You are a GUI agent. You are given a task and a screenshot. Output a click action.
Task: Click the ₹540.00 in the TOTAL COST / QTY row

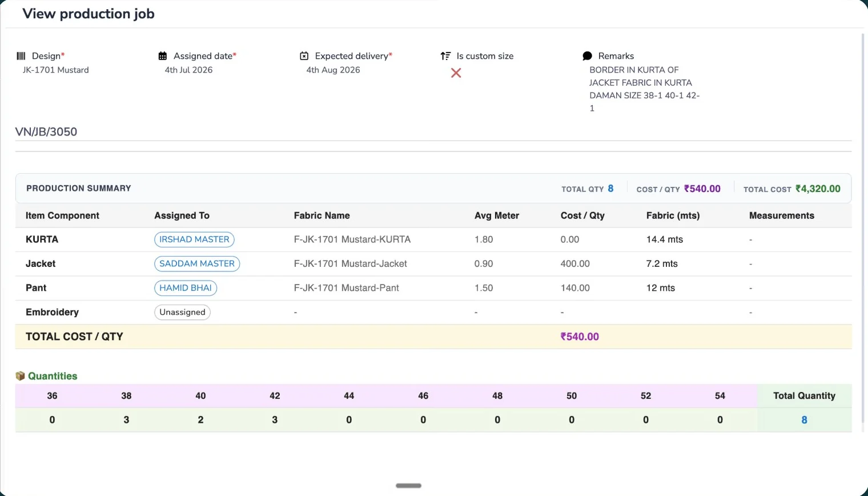(x=580, y=337)
